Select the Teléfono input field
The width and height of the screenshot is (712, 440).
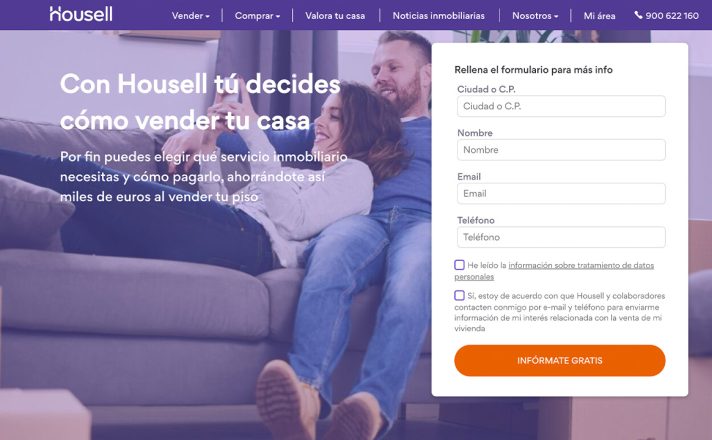pyautogui.click(x=561, y=237)
